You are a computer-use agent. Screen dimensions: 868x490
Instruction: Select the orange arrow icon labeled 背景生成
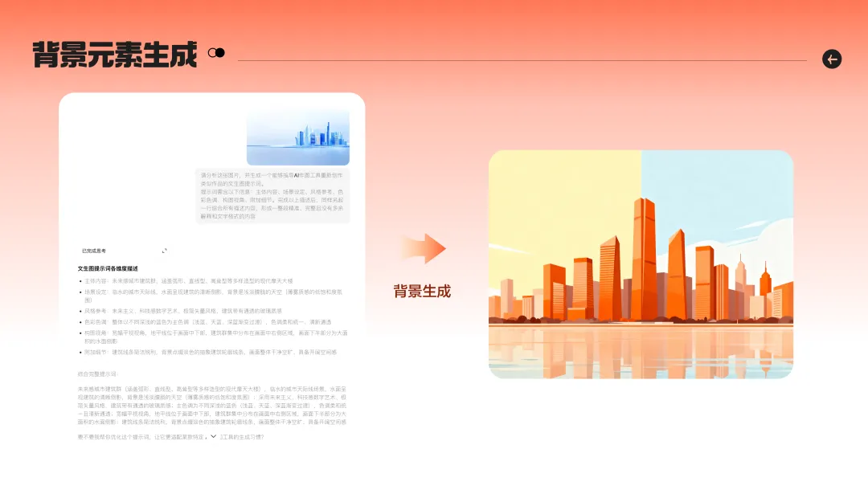[424, 249]
